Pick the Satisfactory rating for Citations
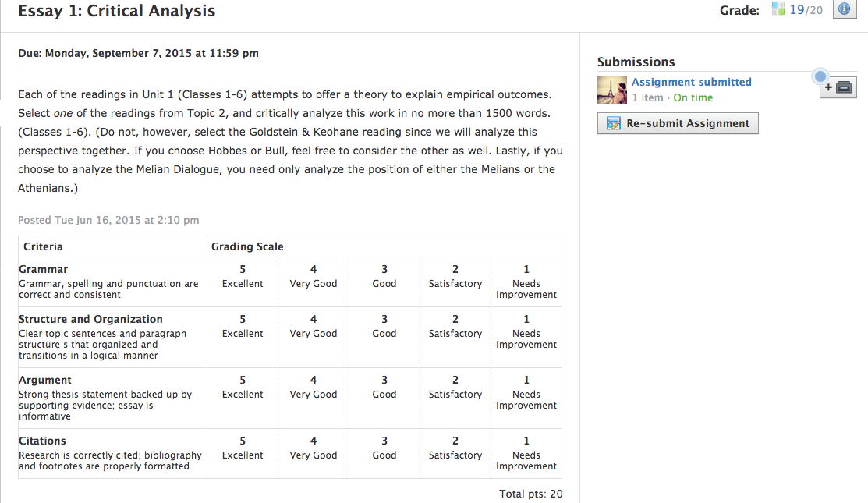Screen dimensions: 868x503 (x=455, y=448)
